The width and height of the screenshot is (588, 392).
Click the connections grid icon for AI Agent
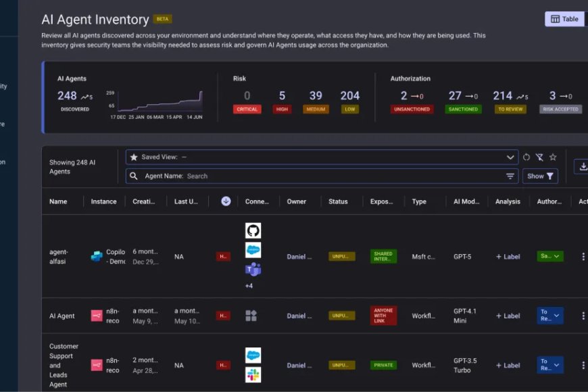[251, 316]
